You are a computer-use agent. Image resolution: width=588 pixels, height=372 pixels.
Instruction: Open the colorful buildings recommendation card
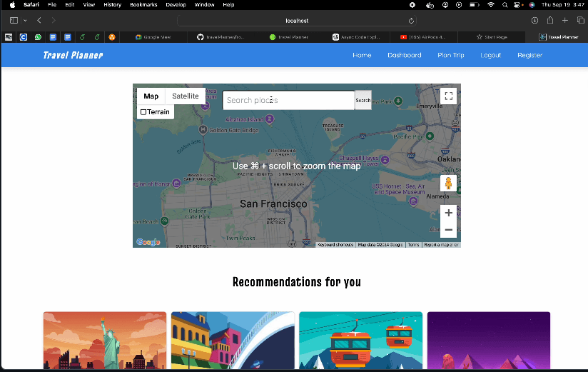pyautogui.click(x=233, y=340)
